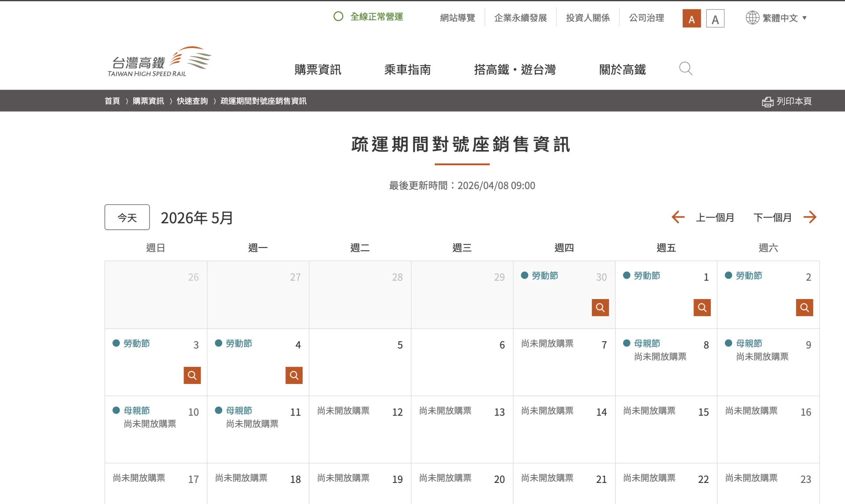Open the 乘車指南 menu
The height and width of the screenshot is (504, 845).
pyautogui.click(x=407, y=69)
